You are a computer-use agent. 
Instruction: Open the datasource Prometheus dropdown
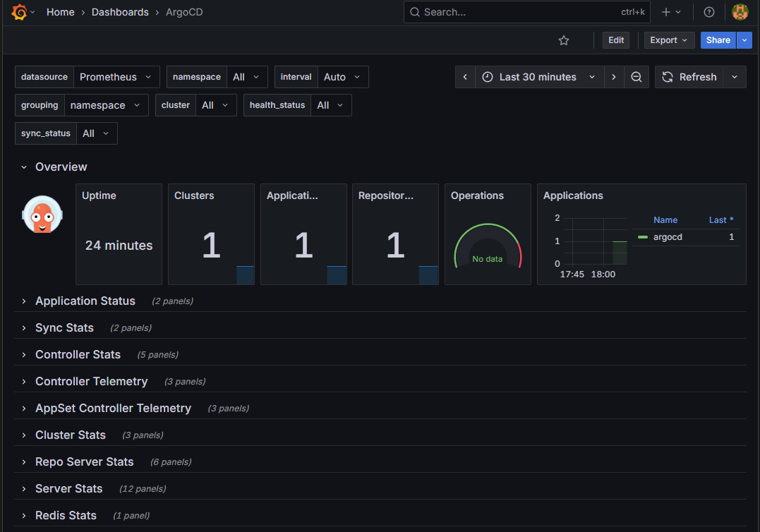116,77
